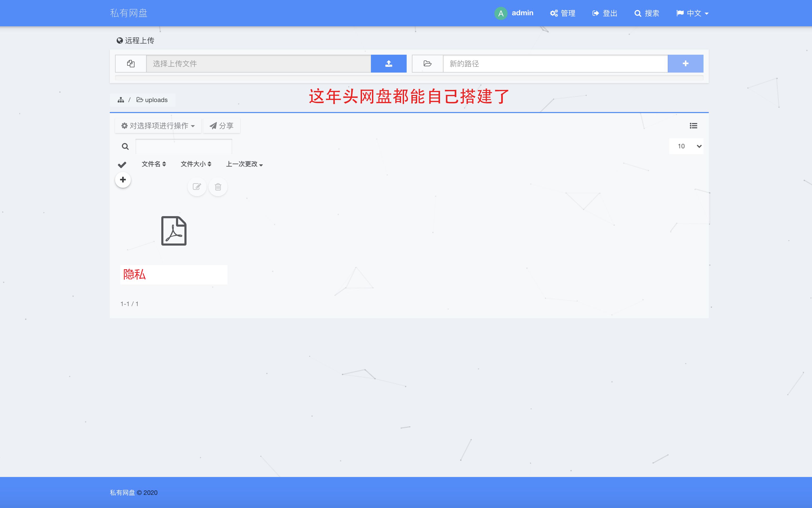
Task: Sort by 文件名 column
Action: [x=154, y=164]
